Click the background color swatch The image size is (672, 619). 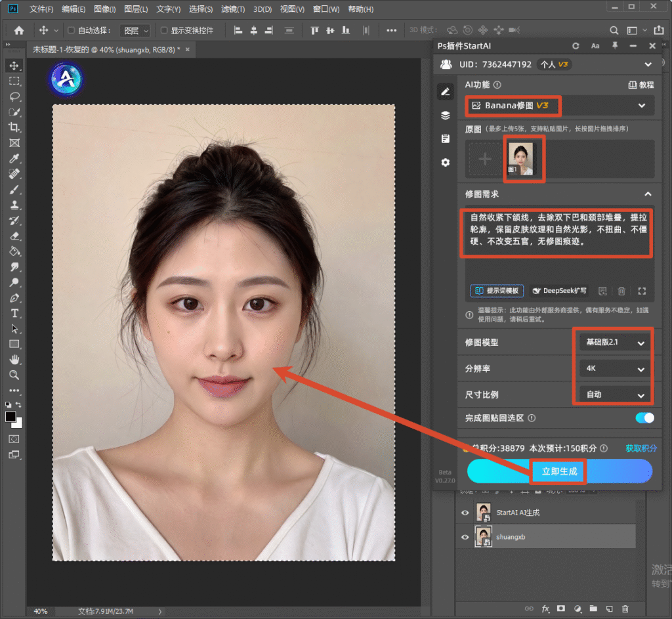click(19, 425)
